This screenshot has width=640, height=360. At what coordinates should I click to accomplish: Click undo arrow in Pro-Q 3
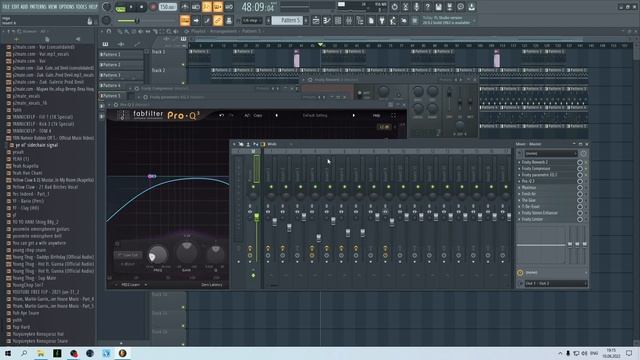coord(221,116)
